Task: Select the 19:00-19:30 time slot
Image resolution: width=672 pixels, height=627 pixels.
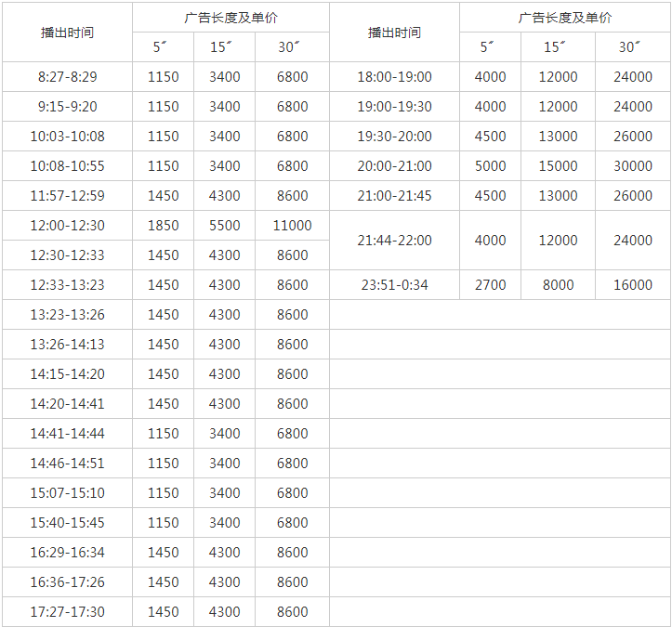Action: (395, 106)
